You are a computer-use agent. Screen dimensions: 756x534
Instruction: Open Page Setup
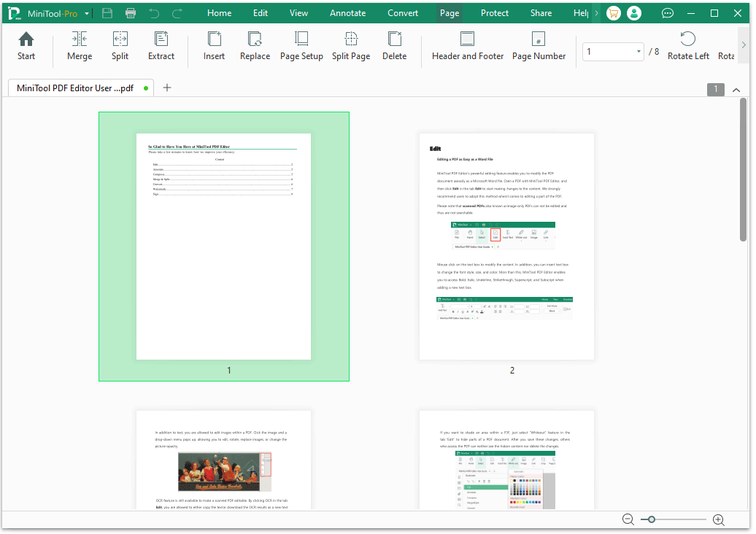tap(302, 46)
